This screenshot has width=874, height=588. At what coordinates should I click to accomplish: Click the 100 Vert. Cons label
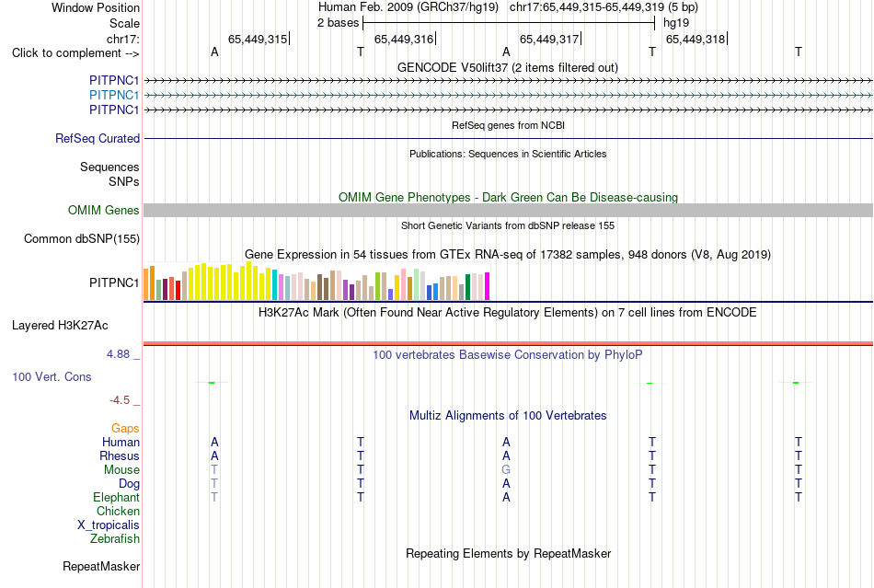52,376
